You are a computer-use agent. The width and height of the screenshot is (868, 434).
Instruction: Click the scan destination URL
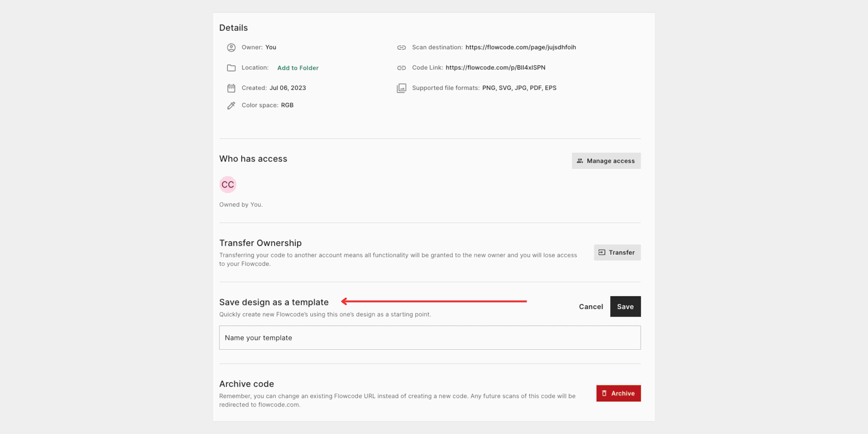[521, 47]
